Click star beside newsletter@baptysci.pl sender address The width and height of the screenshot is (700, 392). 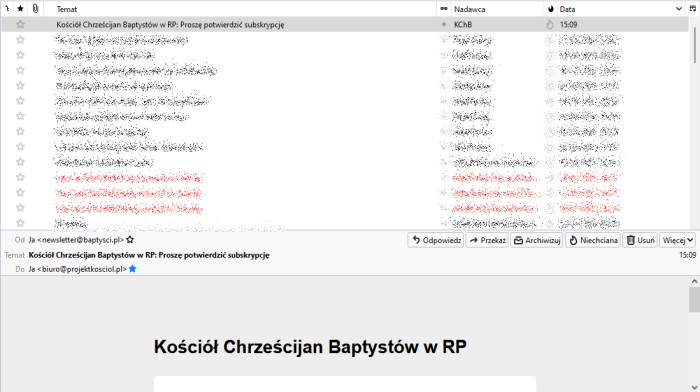click(130, 240)
